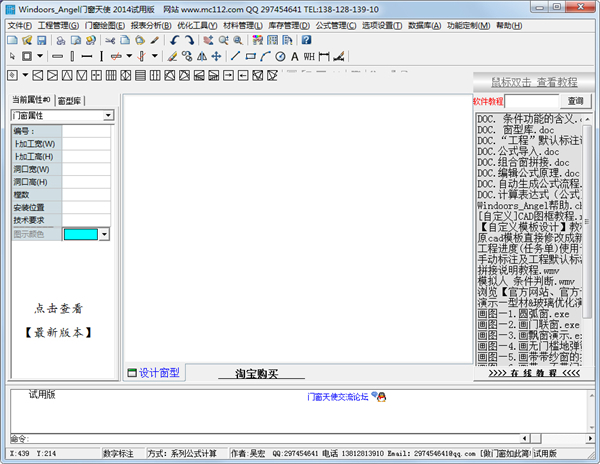
Task: Select the circle drawing tool
Action: [280, 56]
